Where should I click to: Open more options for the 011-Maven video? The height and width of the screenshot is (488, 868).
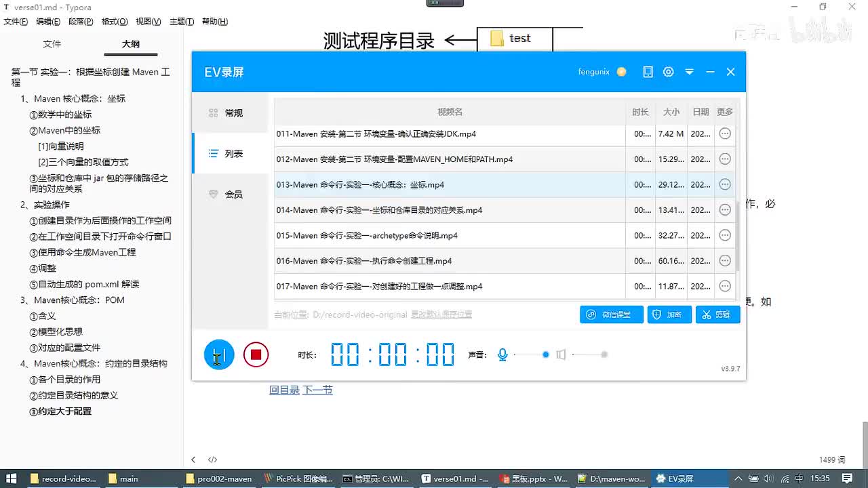(725, 134)
